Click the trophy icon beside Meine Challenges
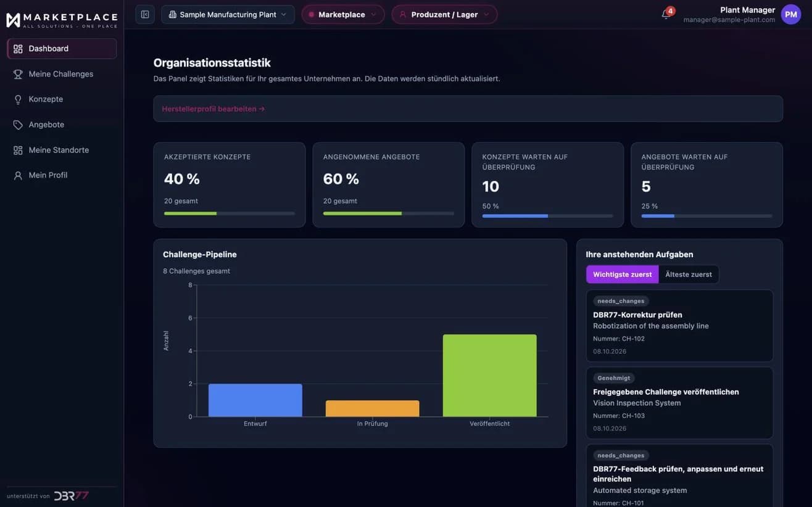The height and width of the screenshot is (507, 812). (x=18, y=74)
